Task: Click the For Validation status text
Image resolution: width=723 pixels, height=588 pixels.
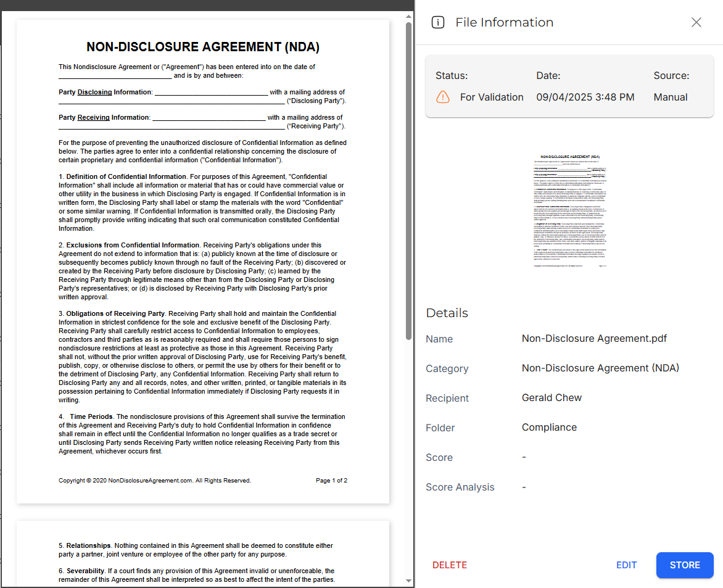Action: [x=492, y=97]
